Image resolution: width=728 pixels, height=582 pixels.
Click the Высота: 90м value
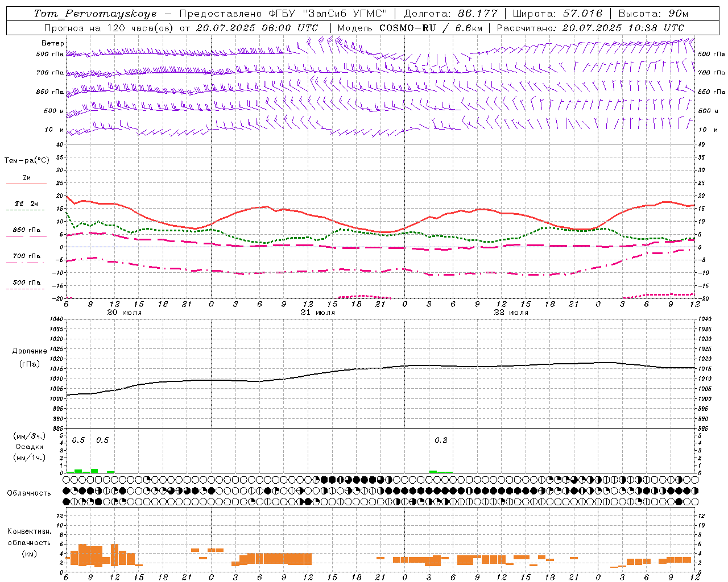[x=653, y=14]
